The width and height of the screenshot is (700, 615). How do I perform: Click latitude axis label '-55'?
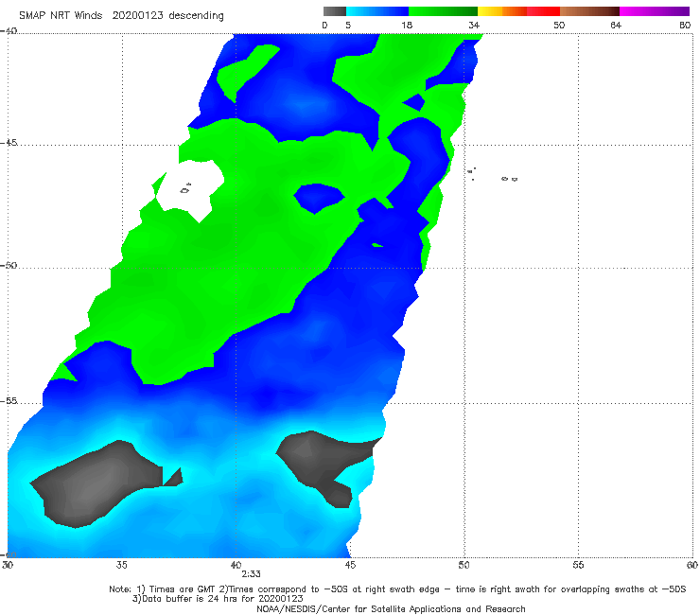tap(9, 401)
